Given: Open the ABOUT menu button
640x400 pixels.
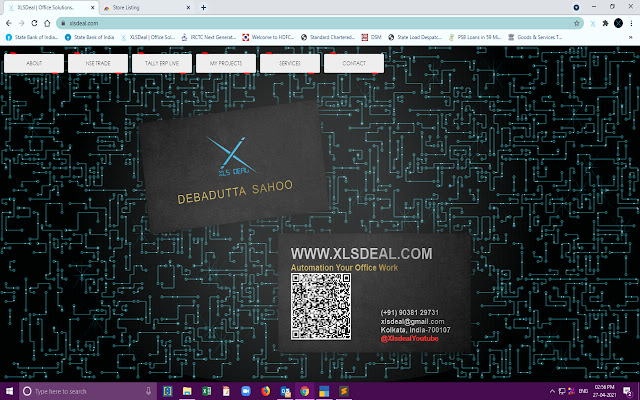Looking at the screenshot, I should (x=34, y=63).
